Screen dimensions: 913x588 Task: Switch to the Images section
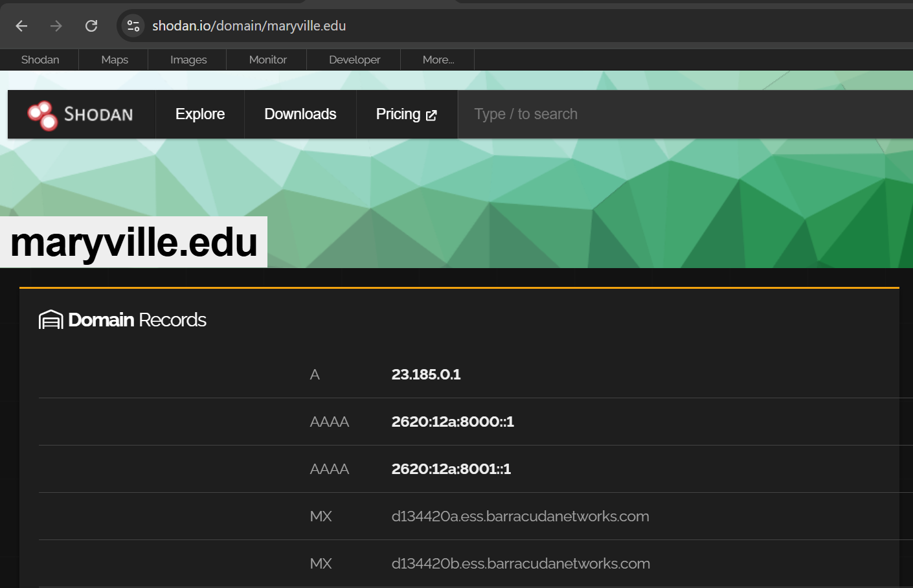(x=187, y=60)
